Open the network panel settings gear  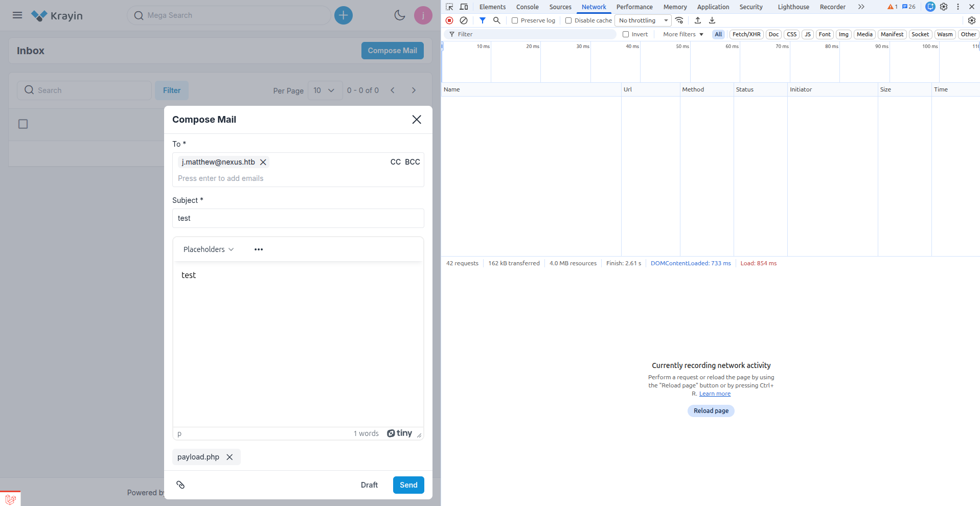click(x=972, y=20)
